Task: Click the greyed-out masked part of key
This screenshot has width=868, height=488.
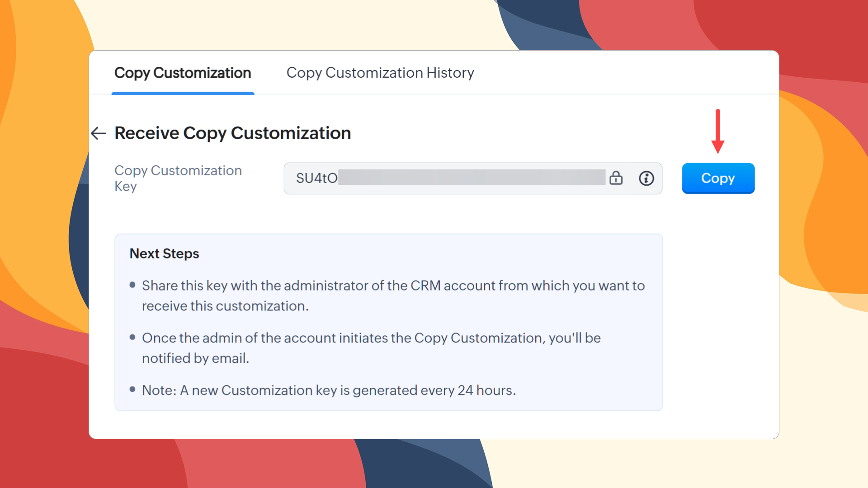Action: (x=472, y=178)
